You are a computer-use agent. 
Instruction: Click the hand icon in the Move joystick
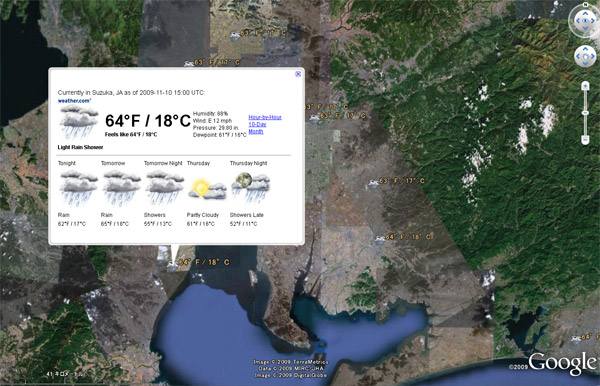(585, 57)
